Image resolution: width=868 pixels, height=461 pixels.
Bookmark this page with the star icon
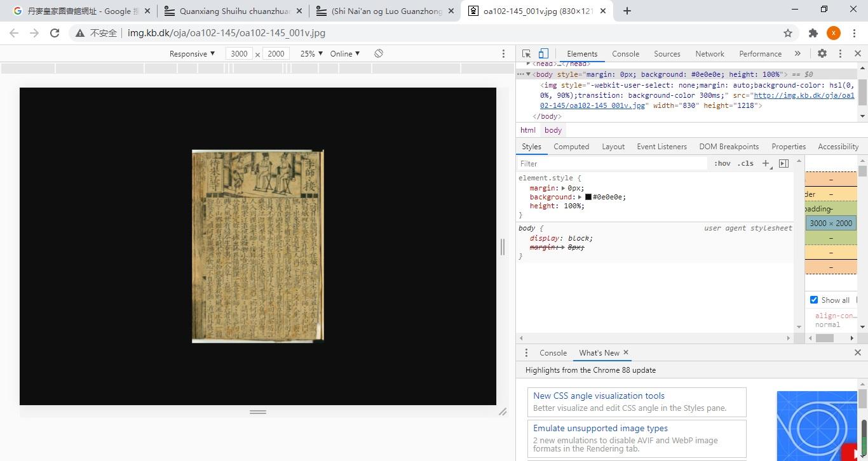click(x=788, y=33)
